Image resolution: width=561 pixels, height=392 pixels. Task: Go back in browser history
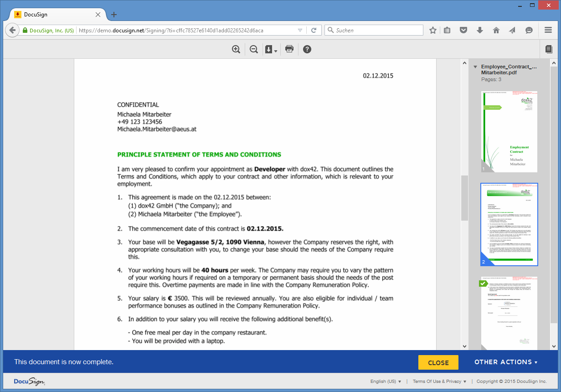tap(13, 31)
